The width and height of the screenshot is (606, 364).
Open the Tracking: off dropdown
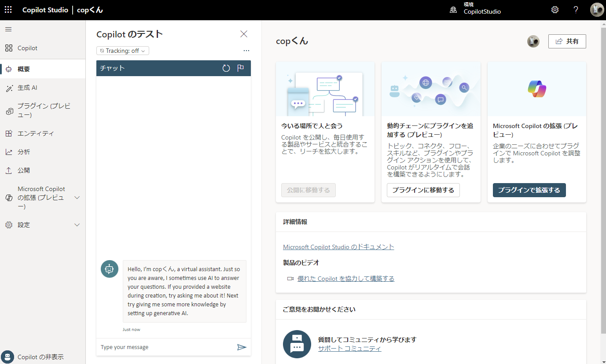pos(122,50)
